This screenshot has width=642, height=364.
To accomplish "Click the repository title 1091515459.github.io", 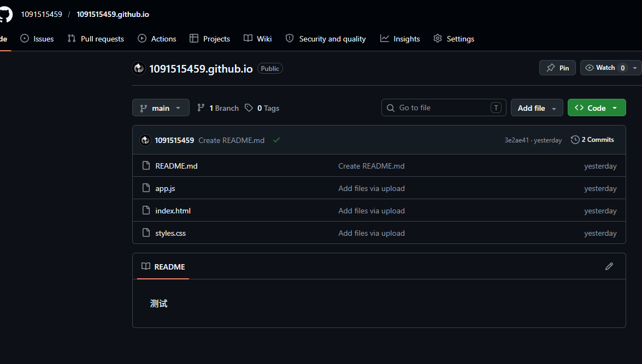I will pos(201,69).
